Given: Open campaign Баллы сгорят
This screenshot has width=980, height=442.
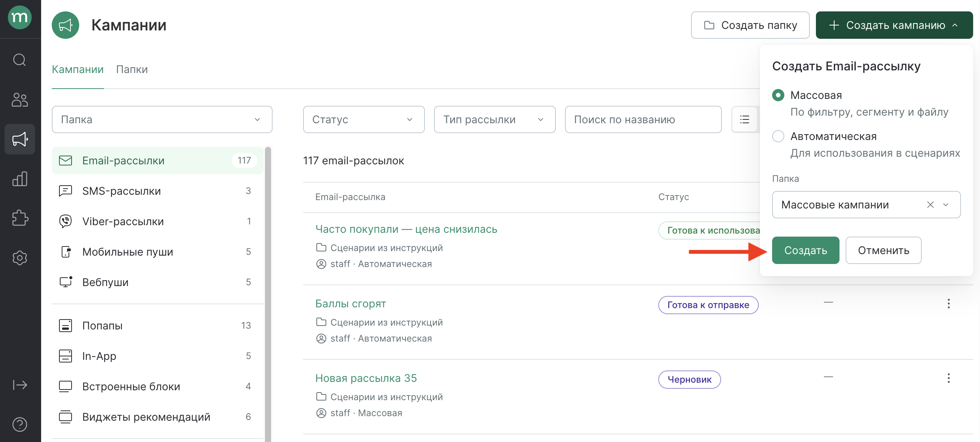Looking at the screenshot, I should 351,304.
